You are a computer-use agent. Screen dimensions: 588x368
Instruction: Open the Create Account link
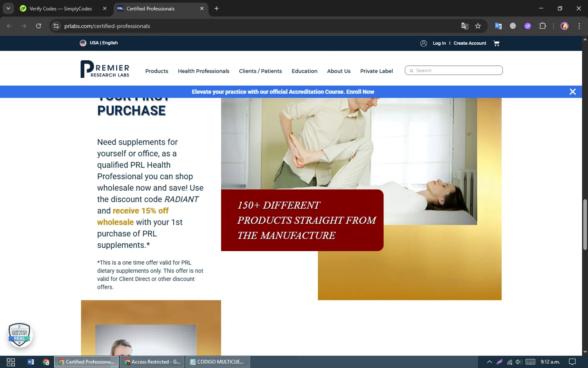(x=470, y=43)
